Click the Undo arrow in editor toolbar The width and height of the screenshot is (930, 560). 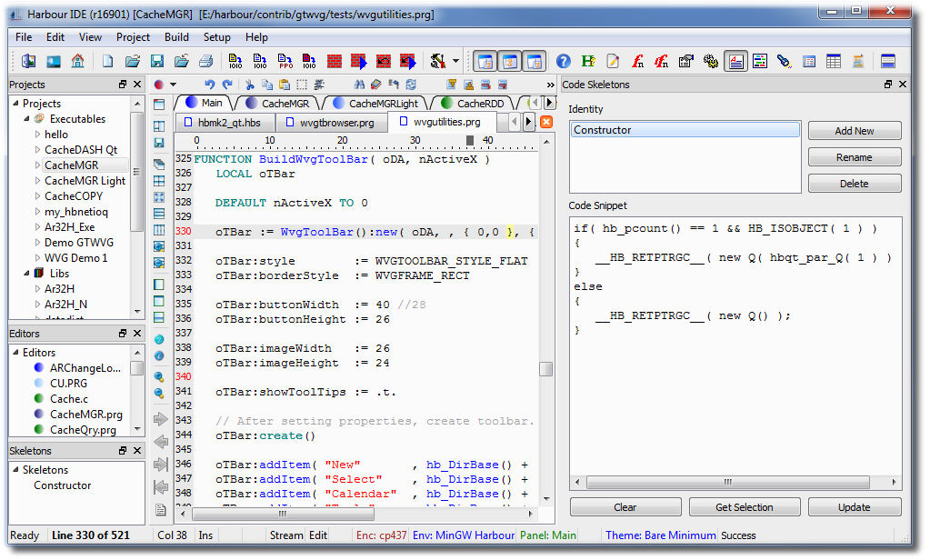click(211, 85)
